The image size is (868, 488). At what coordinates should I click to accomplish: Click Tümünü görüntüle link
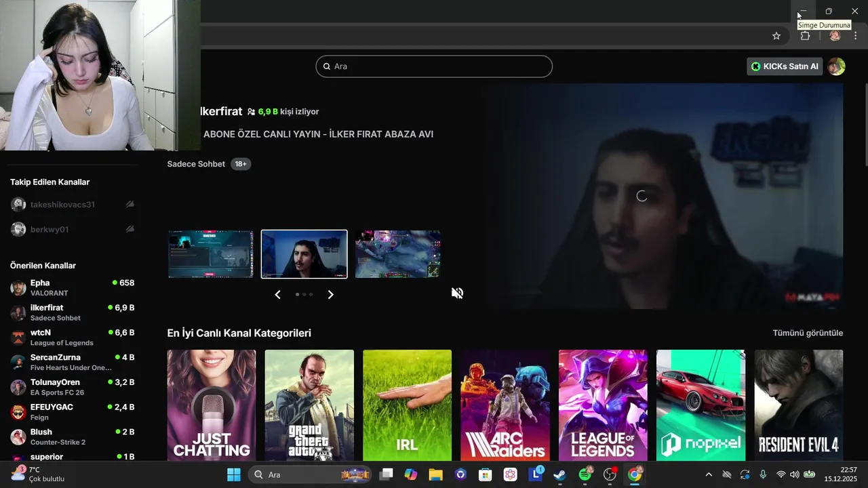(808, 333)
